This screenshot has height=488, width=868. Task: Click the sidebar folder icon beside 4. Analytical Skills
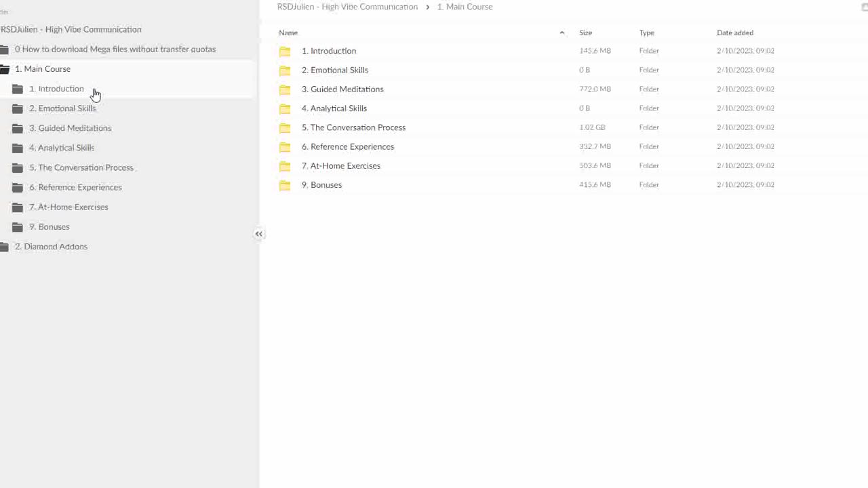18,148
